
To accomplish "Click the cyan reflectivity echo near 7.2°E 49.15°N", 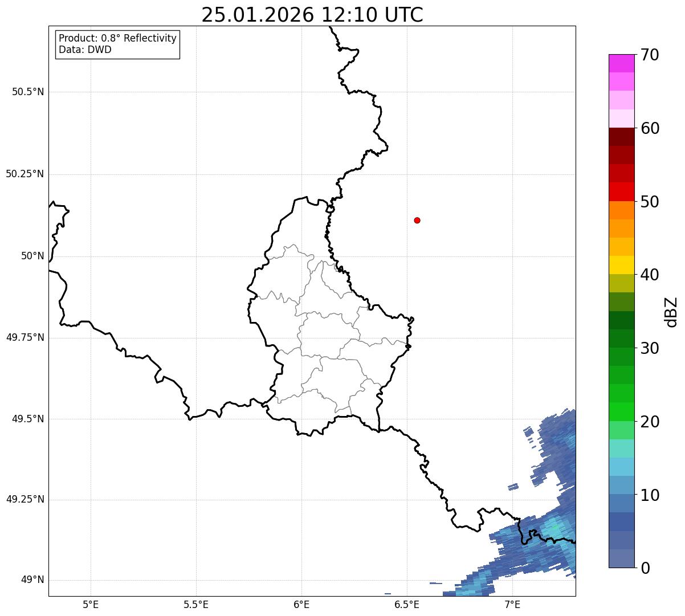I will [554, 528].
